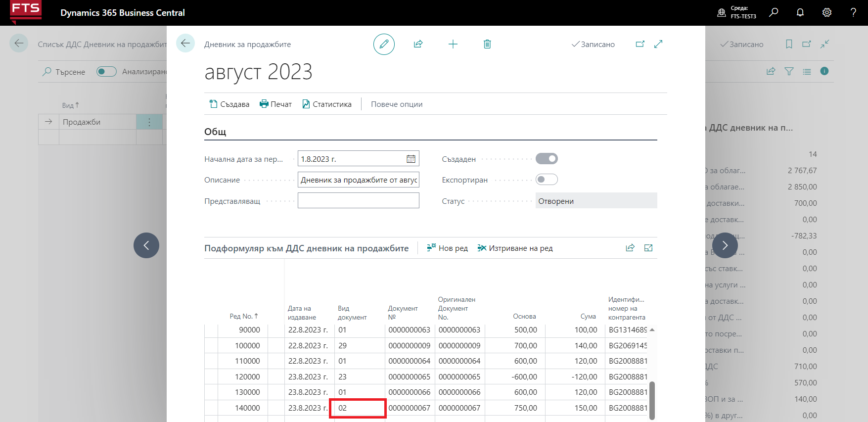Toggle the Експортиран switch
The height and width of the screenshot is (422, 868).
547,180
